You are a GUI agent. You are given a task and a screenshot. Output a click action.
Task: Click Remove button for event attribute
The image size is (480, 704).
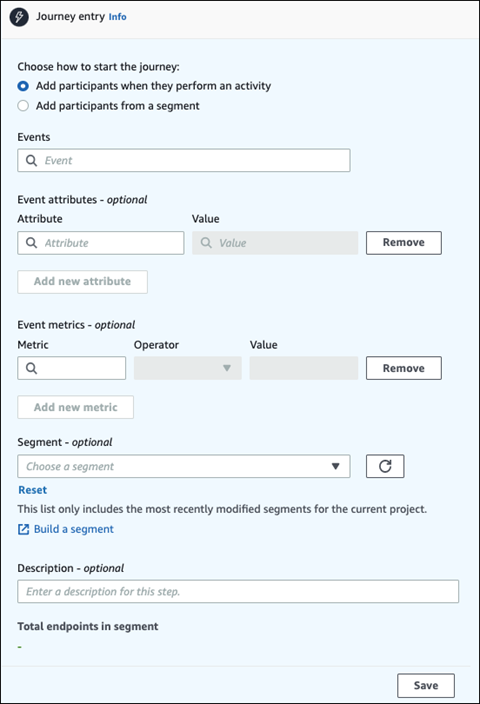(404, 243)
